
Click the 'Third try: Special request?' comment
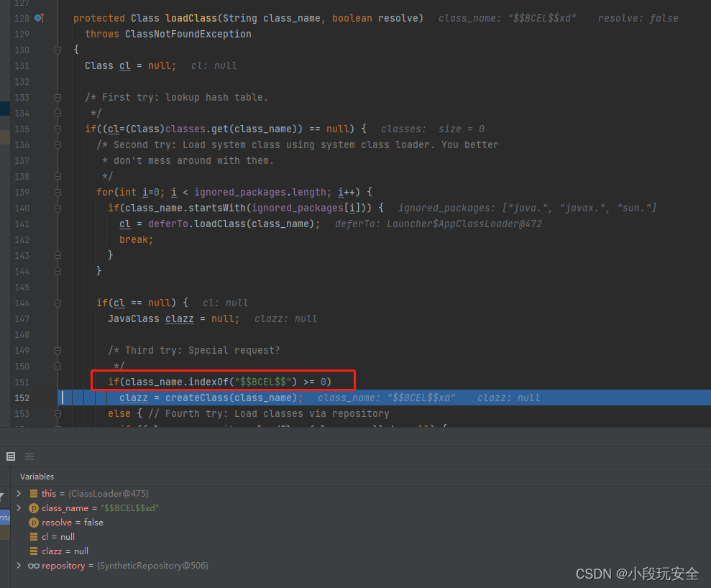point(202,351)
